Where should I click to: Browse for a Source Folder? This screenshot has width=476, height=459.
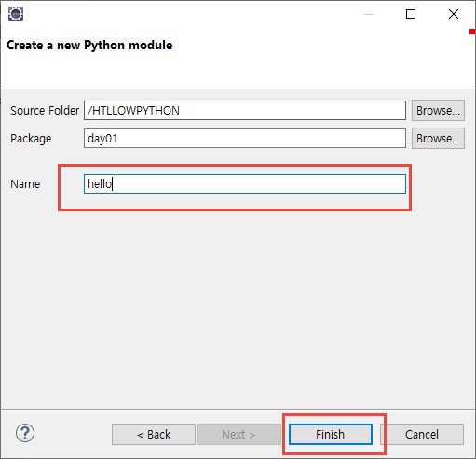(438, 110)
